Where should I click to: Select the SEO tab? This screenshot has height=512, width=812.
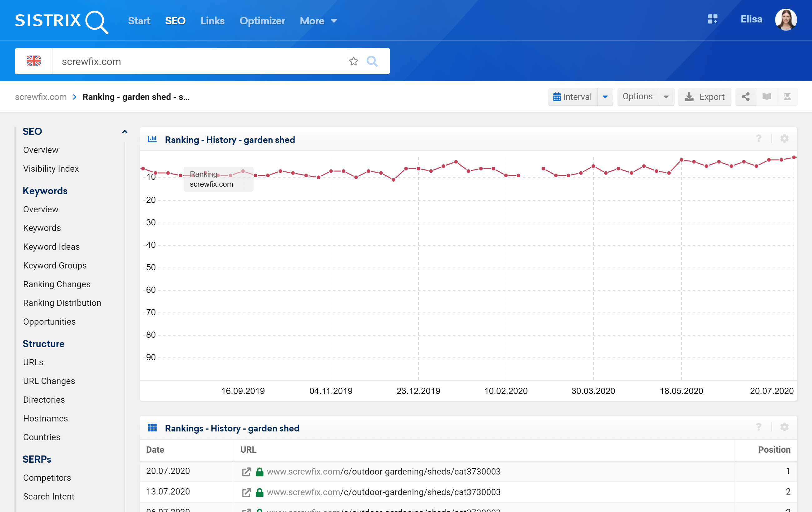click(x=175, y=21)
